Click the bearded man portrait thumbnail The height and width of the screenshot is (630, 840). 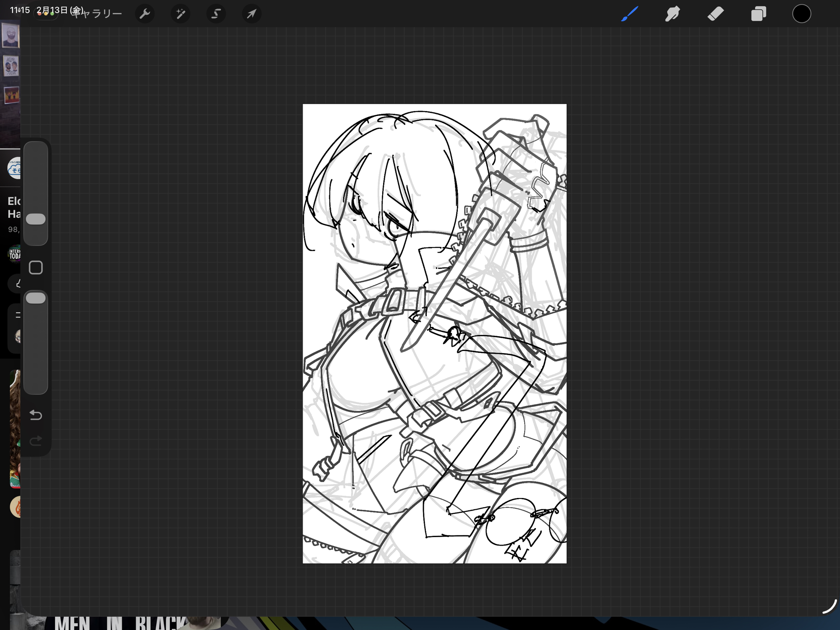tap(10, 35)
